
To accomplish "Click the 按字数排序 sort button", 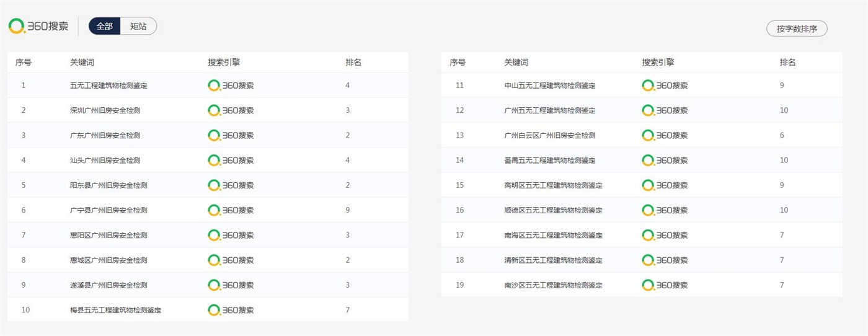I will click(x=797, y=29).
